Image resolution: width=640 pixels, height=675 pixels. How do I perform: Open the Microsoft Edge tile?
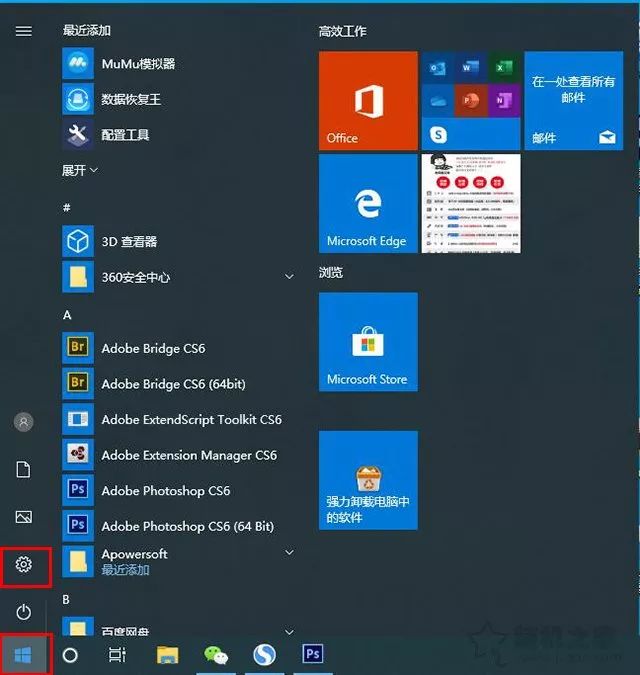[368, 203]
